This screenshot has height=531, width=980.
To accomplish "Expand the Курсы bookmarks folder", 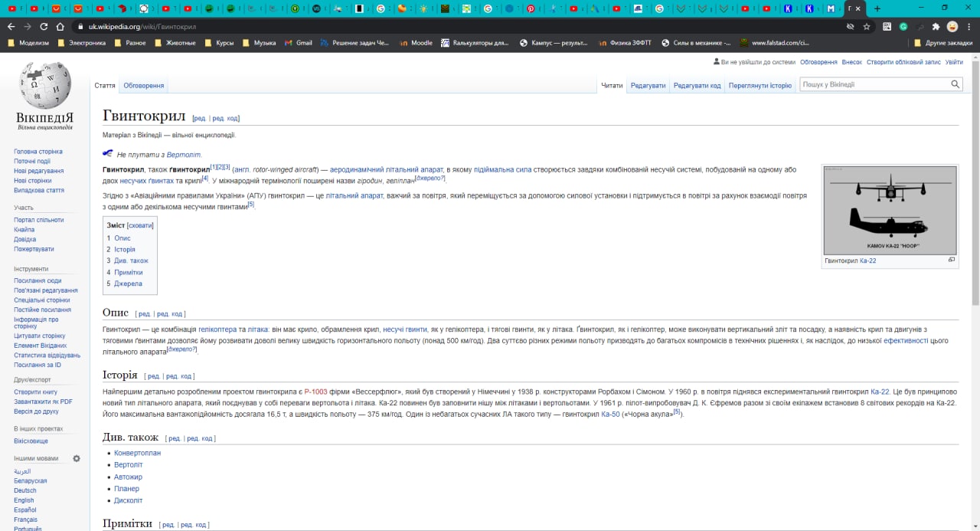I will [219, 43].
